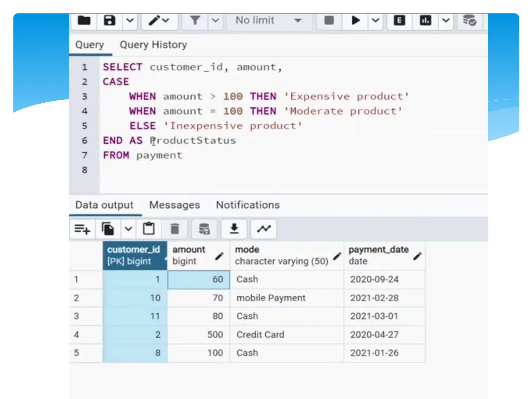The width and height of the screenshot is (532, 399).
Task: Click the Explain Analyze chart icon
Action: point(425,20)
